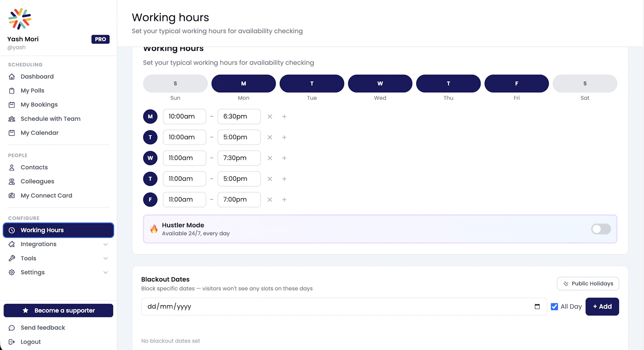Toggle Friday working day pill
Screen dimensions: 644x350
point(516,83)
